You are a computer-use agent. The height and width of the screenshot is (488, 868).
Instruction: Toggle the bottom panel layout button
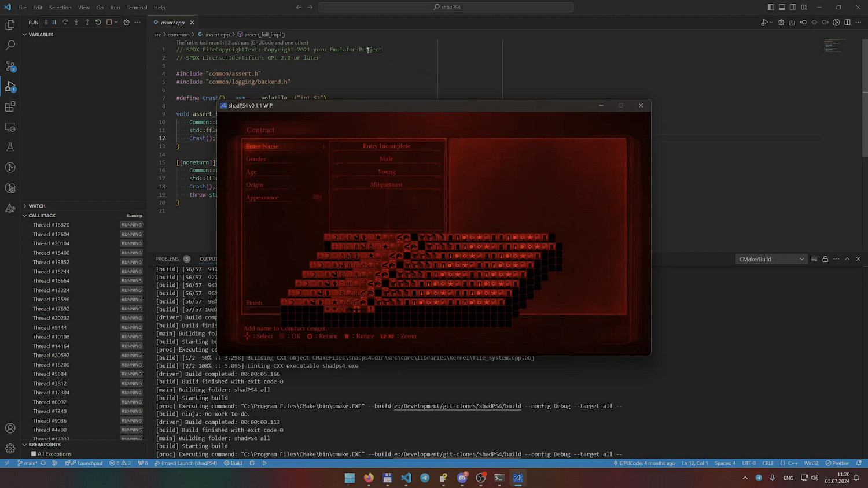782,8
